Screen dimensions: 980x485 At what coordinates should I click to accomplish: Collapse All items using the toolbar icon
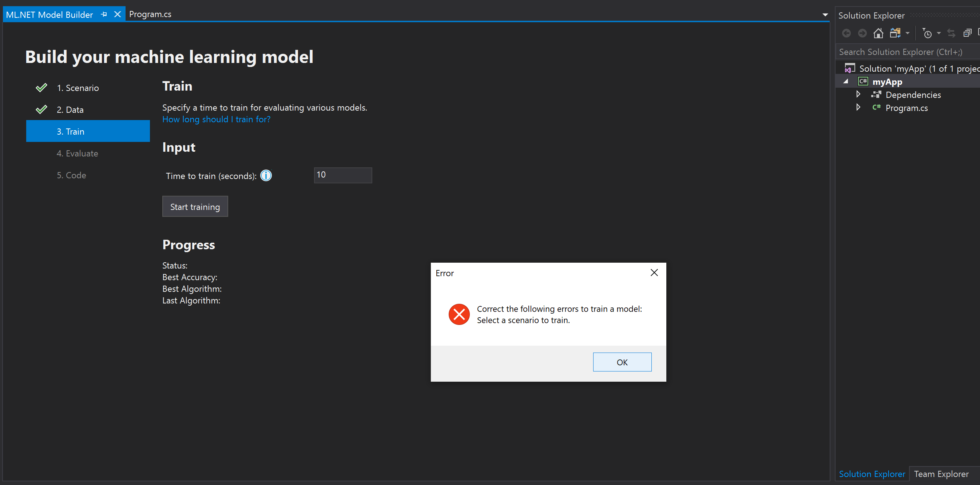[968, 33]
